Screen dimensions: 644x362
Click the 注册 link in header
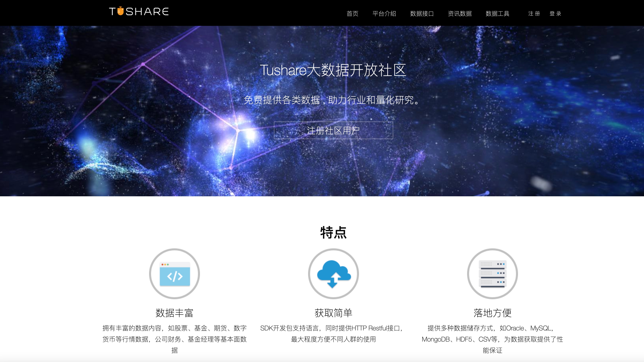534,14
